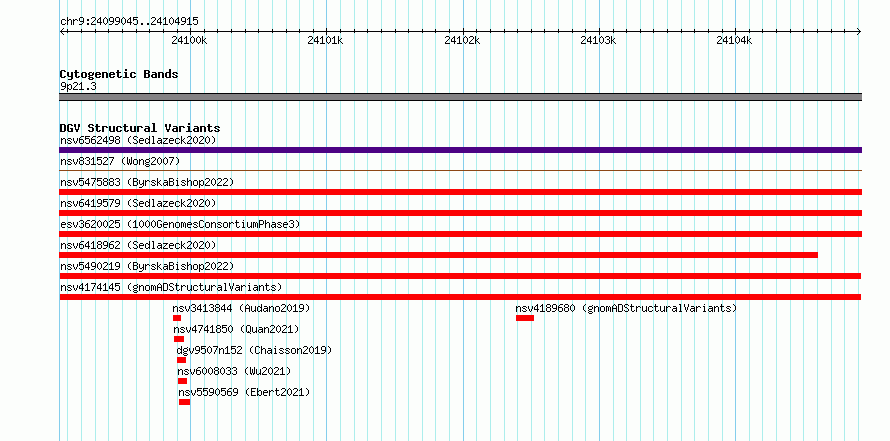Click small red block under nsv6008033

coord(182,381)
